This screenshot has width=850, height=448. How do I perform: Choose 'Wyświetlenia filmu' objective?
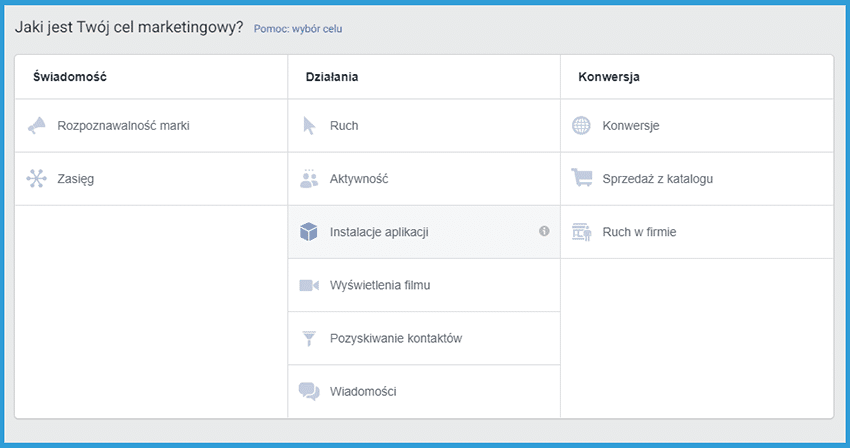[424, 285]
